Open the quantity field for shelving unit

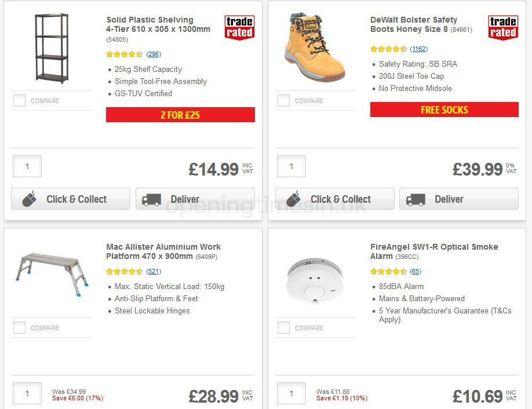(x=27, y=166)
